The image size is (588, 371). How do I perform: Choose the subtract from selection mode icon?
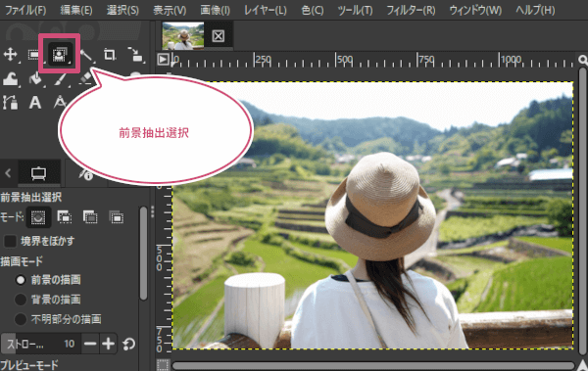[90, 217]
